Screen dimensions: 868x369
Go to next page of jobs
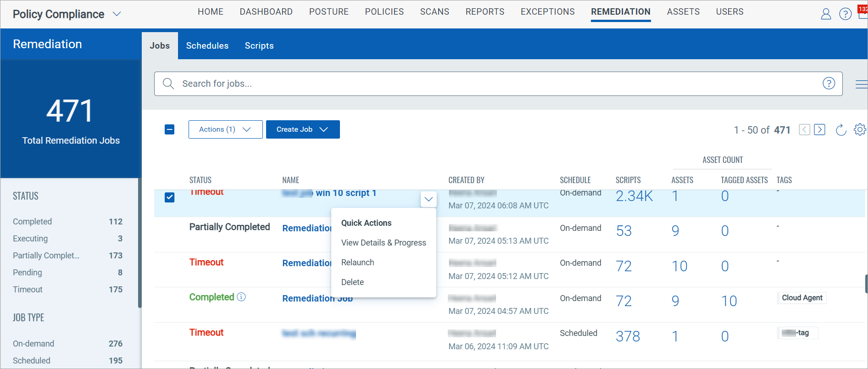point(819,130)
